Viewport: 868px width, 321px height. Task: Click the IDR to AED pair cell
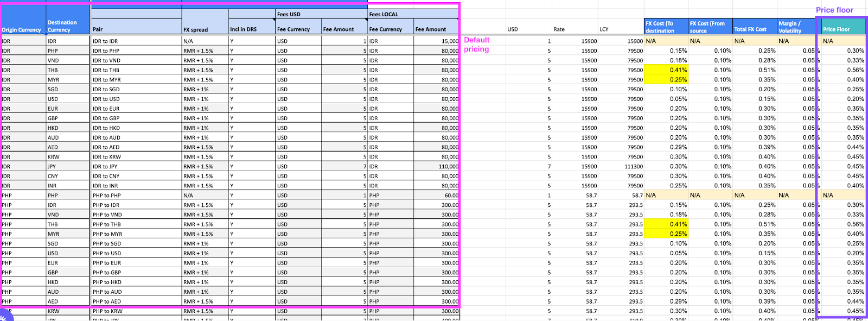click(136, 147)
